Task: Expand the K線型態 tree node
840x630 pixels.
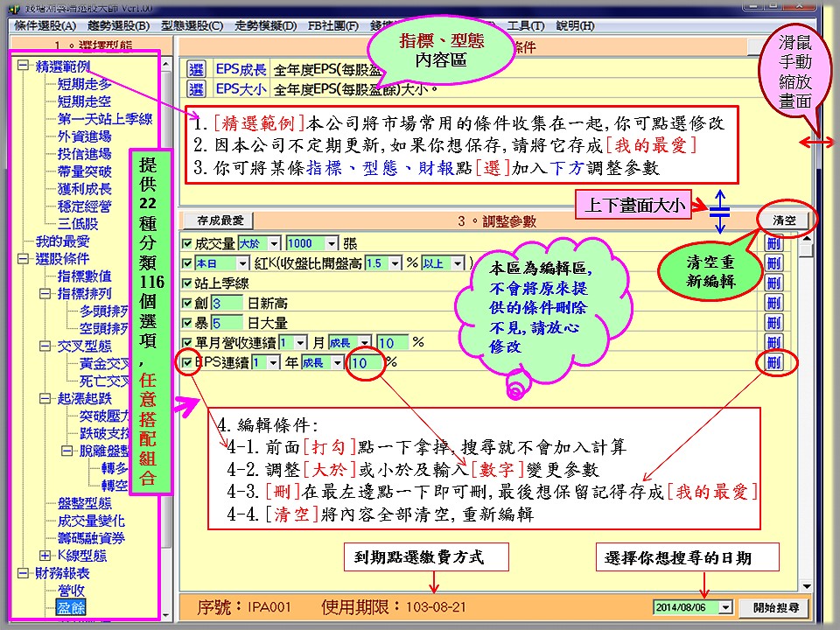Action: pos(45,556)
